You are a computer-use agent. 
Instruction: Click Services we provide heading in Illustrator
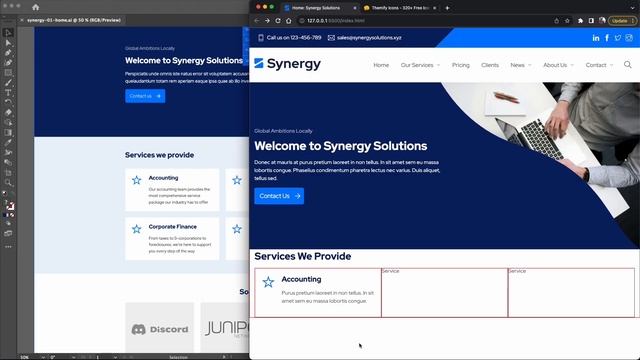click(159, 155)
